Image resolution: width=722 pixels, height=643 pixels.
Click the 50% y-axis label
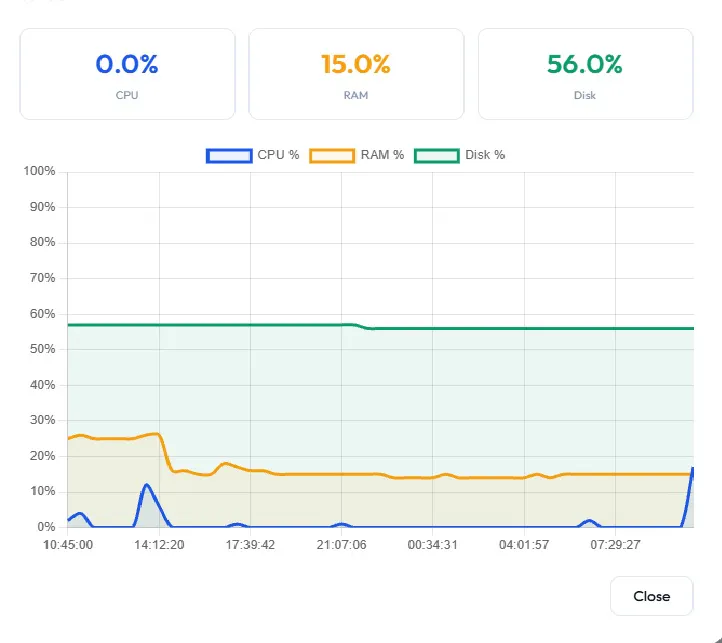point(42,349)
